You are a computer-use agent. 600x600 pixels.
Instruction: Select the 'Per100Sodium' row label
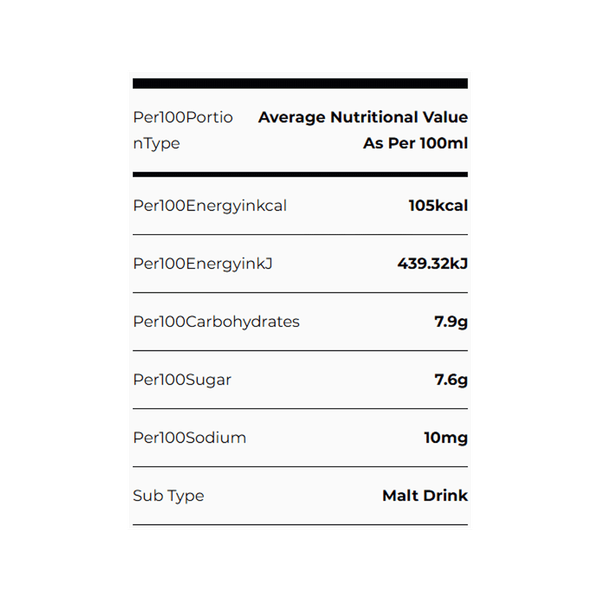point(189,438)
